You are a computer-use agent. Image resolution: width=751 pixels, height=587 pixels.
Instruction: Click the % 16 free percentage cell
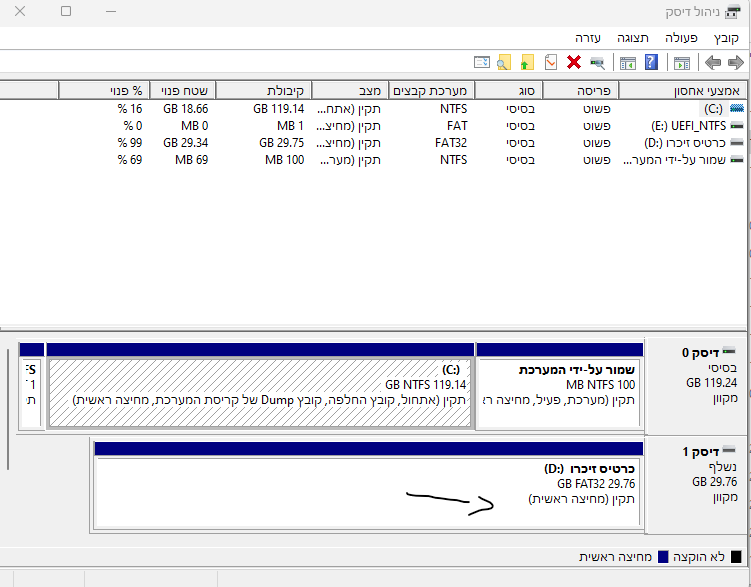click(130, 109)
